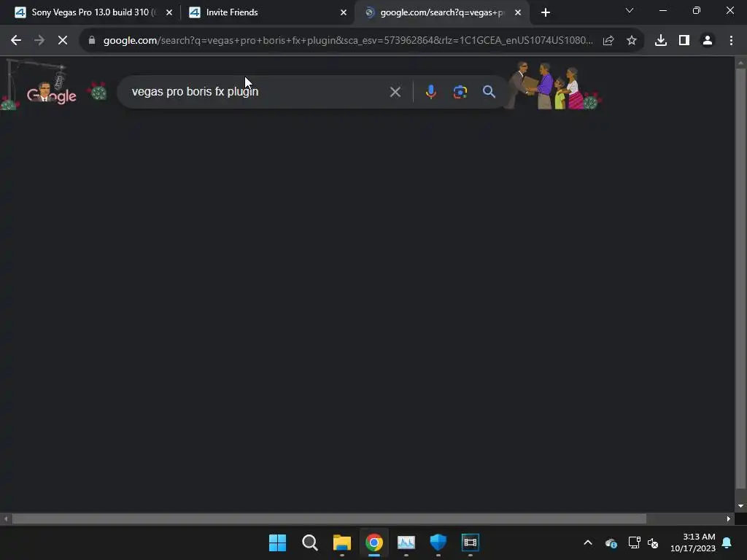Click the vertical scrollbar thumb
This screenshot has width=747, height=560.
pos(740,279)
